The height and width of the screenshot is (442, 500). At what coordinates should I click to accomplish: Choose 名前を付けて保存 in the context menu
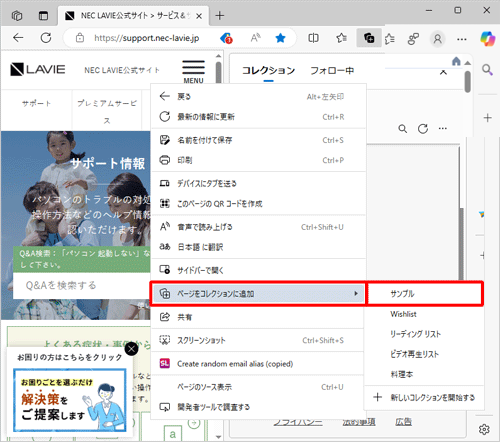coord(258,140)
